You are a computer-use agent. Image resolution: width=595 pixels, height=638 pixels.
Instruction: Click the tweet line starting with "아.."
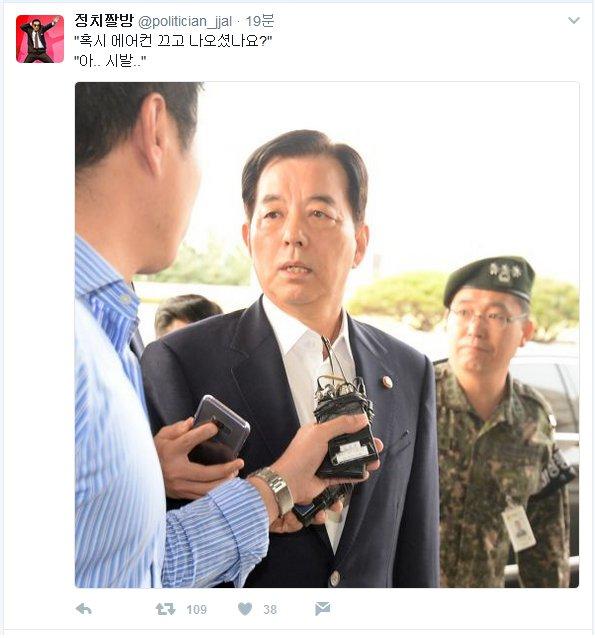110,61
